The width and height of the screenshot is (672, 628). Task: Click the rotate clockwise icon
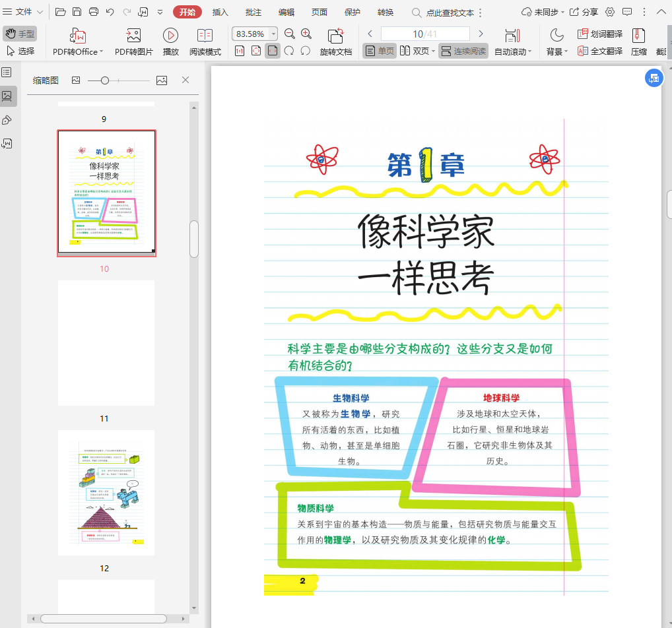coord(289,51)
